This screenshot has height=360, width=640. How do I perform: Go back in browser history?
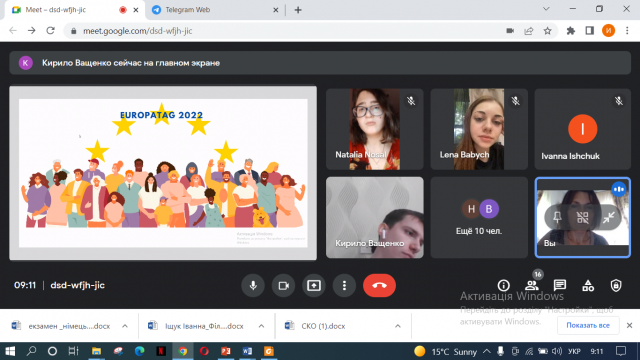click(x=13, y=31)
